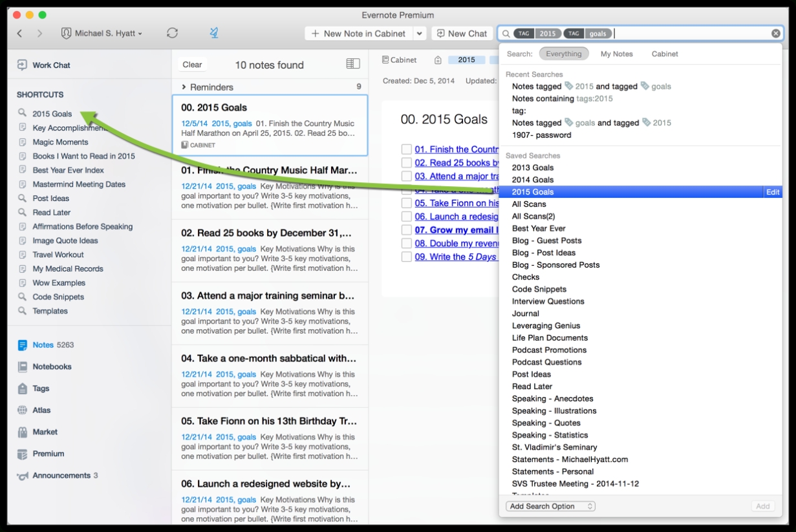Open the Travel Workout shortcut

point(58,255)
